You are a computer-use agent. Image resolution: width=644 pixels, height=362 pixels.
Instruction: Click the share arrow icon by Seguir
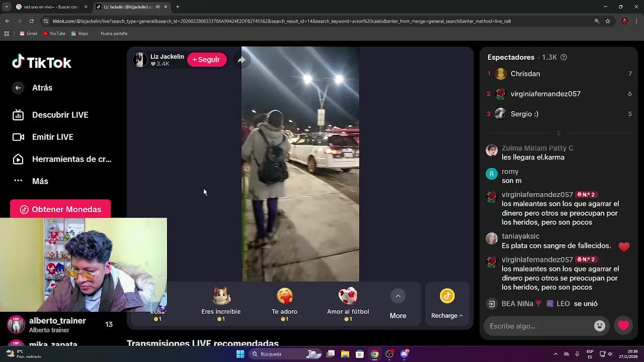coord(242,60)
